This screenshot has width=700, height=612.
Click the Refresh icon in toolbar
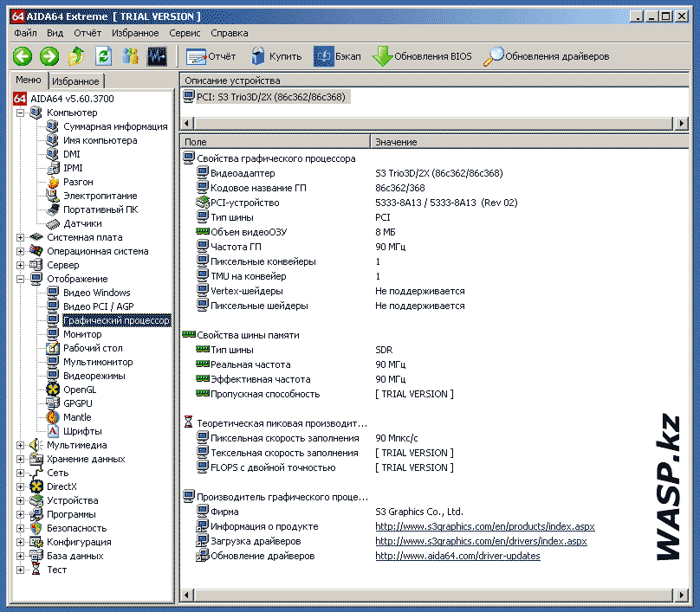[103, 56]
